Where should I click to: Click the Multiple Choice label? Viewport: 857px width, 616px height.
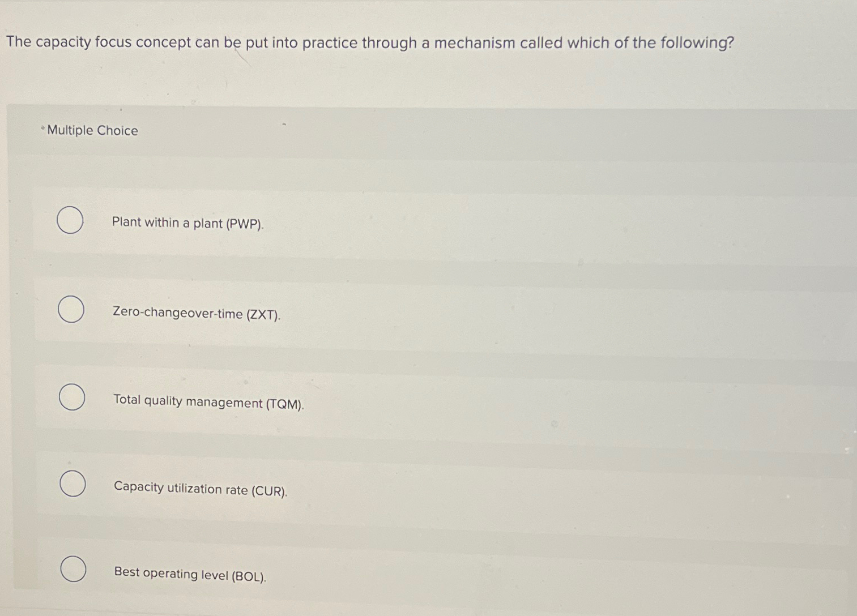click(91, 131)
